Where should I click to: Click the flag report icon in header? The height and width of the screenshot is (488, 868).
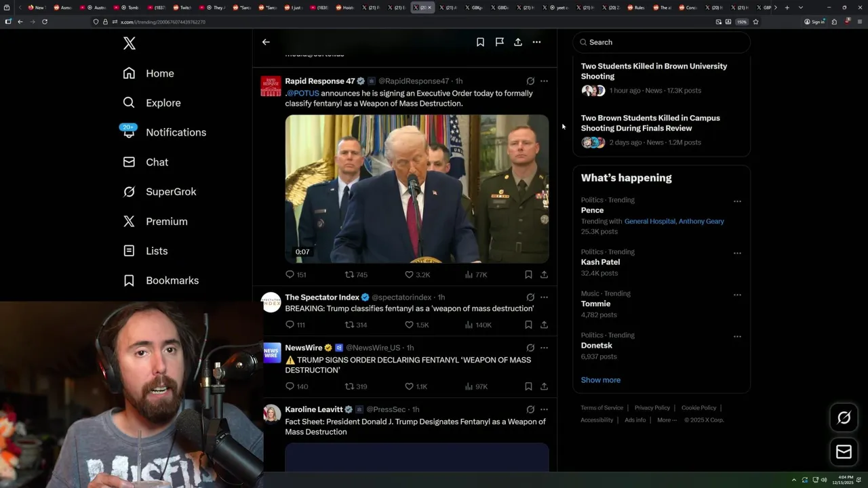tap(499, 42)
